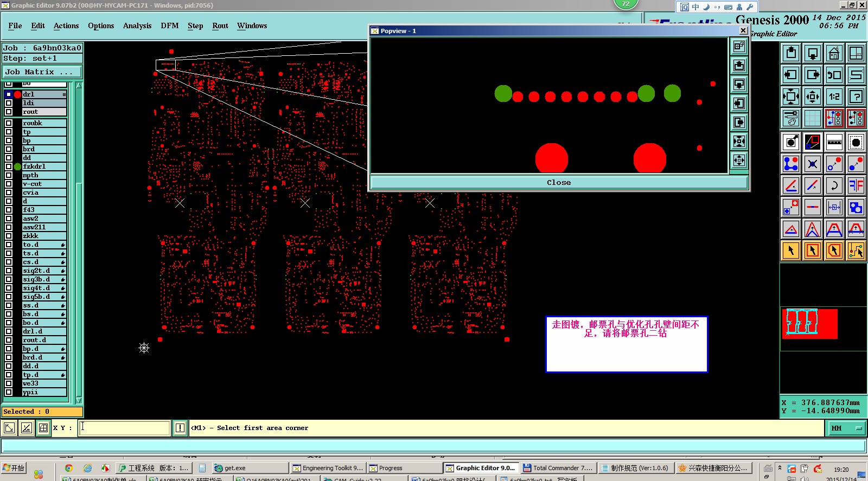
Task: Click the Home view icon
Action: click(834, 53)
